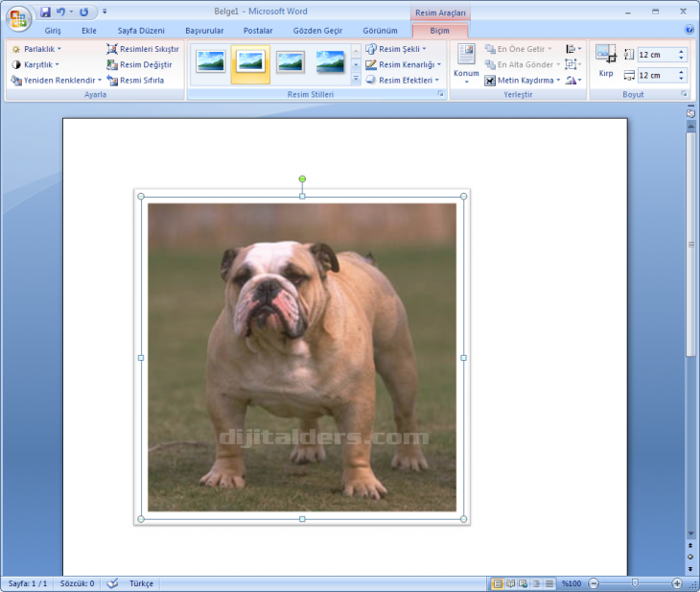Screen dimensions: 700x592
Task: Open Resim Şekli picture shape dropdown
Action: (x=395, y=49)
